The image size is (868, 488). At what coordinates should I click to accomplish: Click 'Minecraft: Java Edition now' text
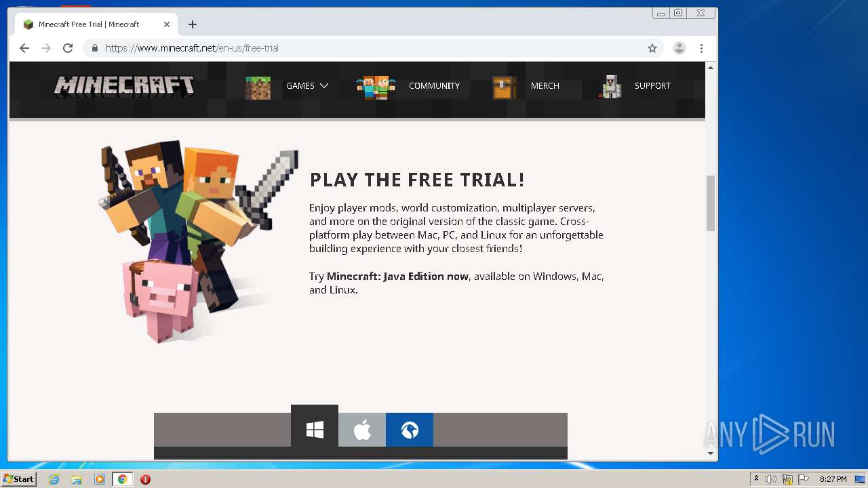click(397, 276)
